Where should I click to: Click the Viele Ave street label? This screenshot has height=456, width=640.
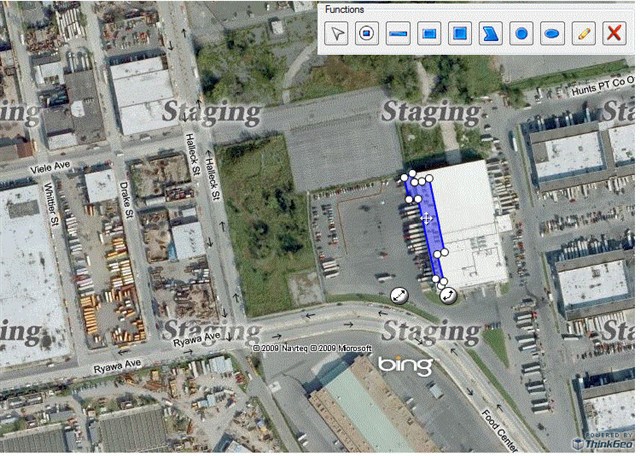click(51, 167)
